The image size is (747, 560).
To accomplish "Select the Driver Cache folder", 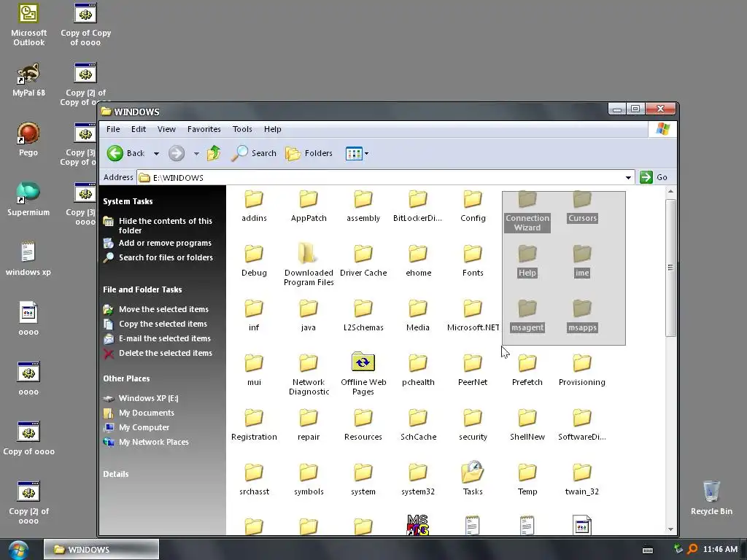I will click(x=363, y=261).
